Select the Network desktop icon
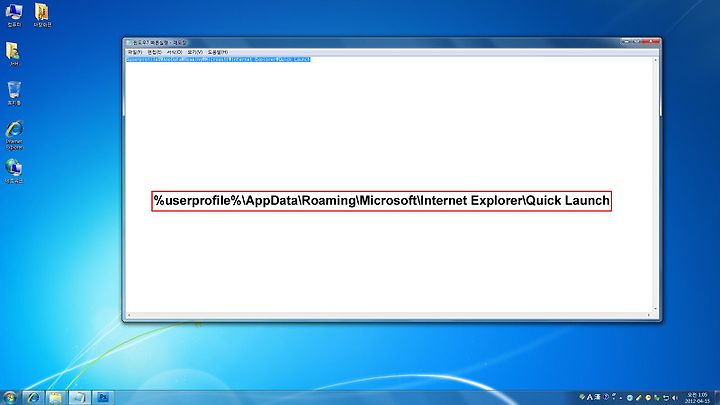Viewport: 720px width, 405px height. (14, 171)
